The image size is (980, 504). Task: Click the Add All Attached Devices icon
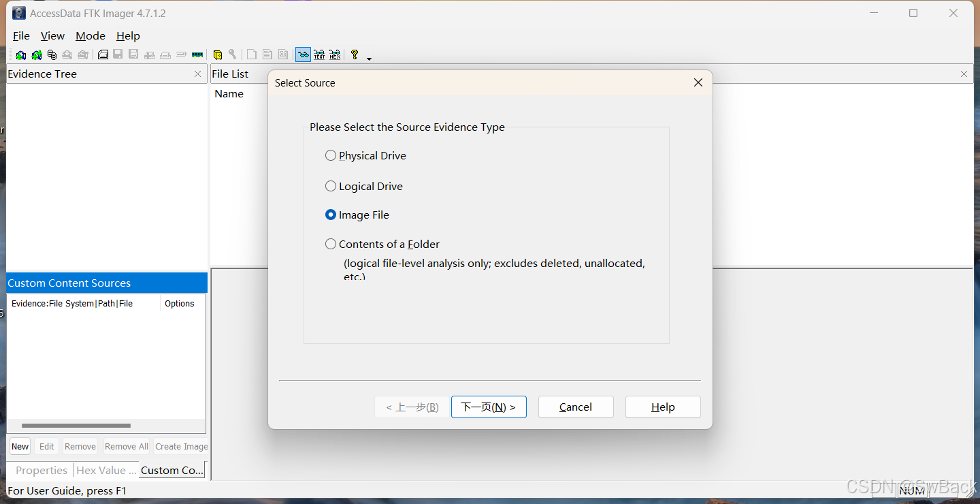pyautogui.click(x=37, y=55)
